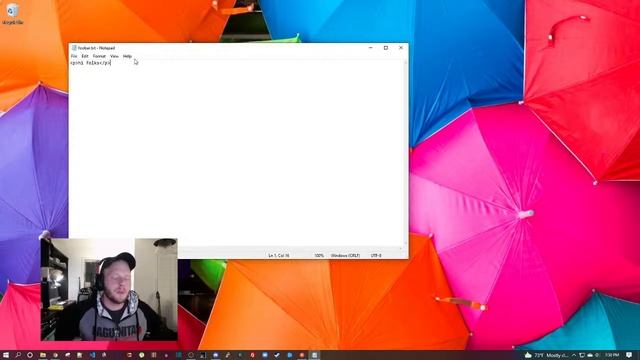Click Notepad's title bar document icon
This screenshot has height=360, width=640.
pyautogui.click(x=74, y=48)
